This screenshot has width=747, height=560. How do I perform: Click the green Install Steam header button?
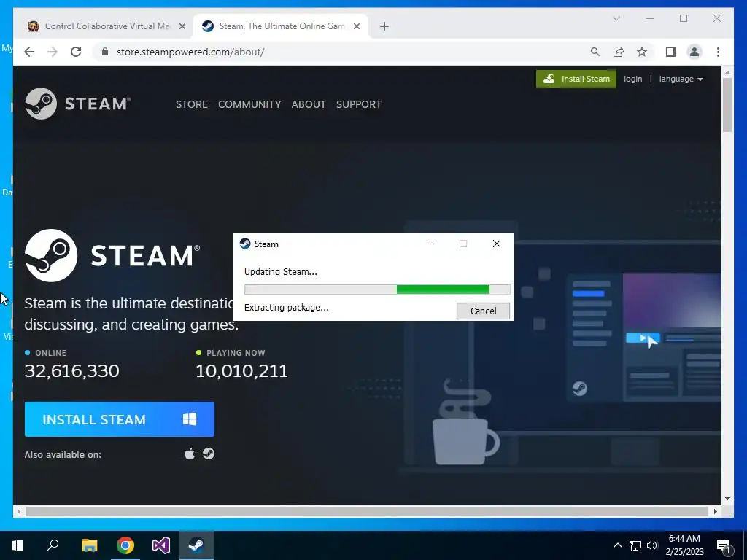(x=576, y=79)
